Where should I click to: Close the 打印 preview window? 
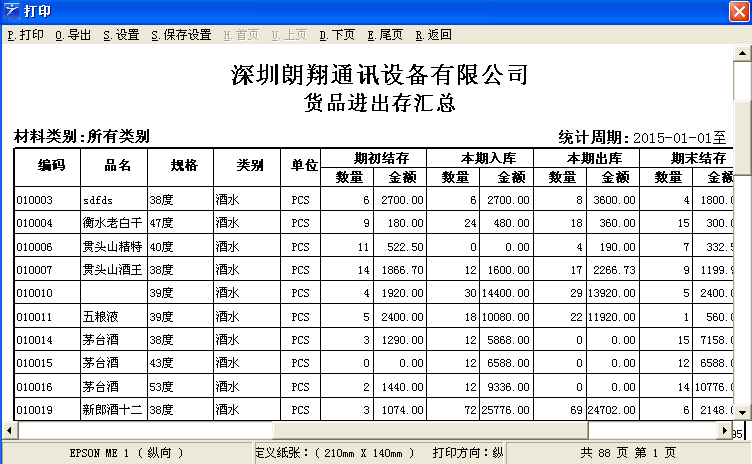pos(738,11)
